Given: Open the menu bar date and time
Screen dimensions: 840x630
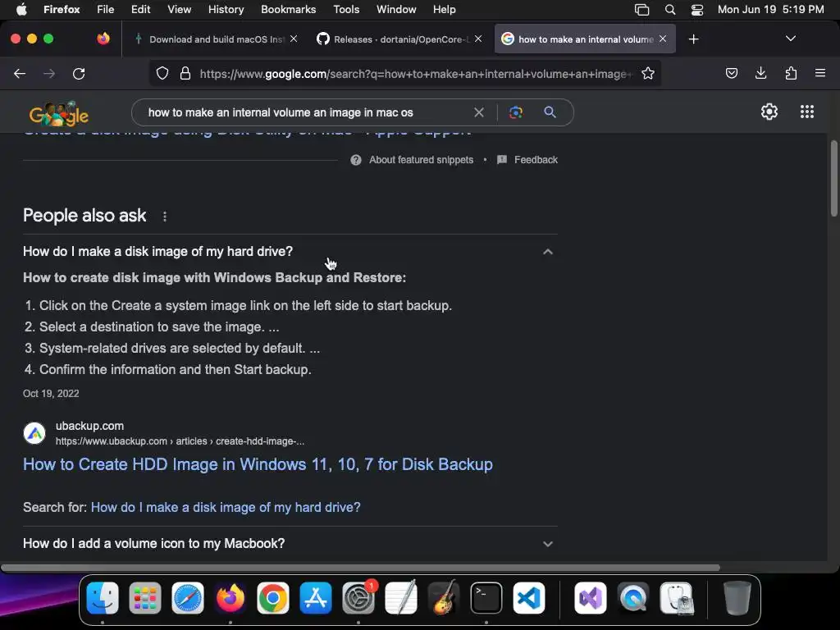Looking at the screenshot, I should click(770, 10).
